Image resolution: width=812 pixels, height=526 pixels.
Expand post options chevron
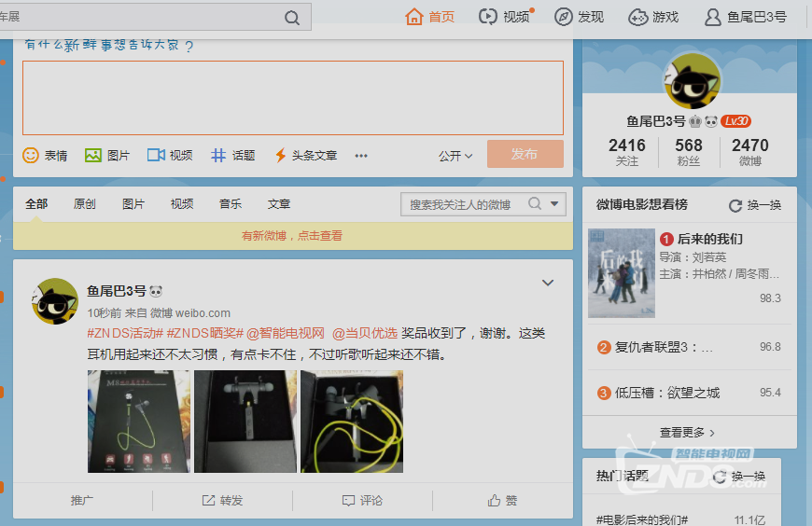pos(547,283)
